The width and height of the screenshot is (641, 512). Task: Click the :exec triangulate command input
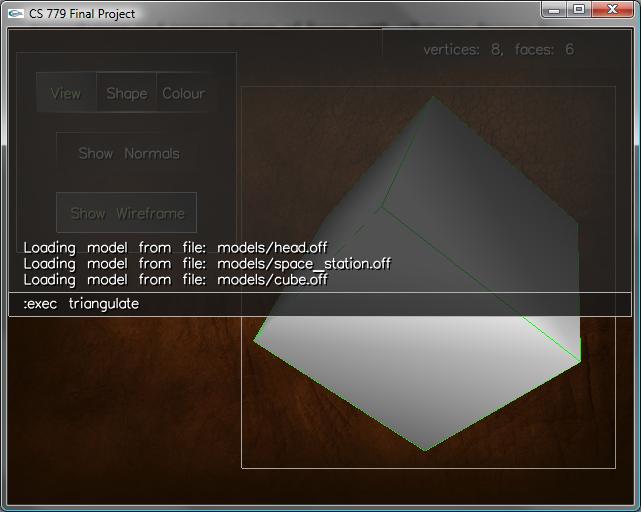click(320, 304)
